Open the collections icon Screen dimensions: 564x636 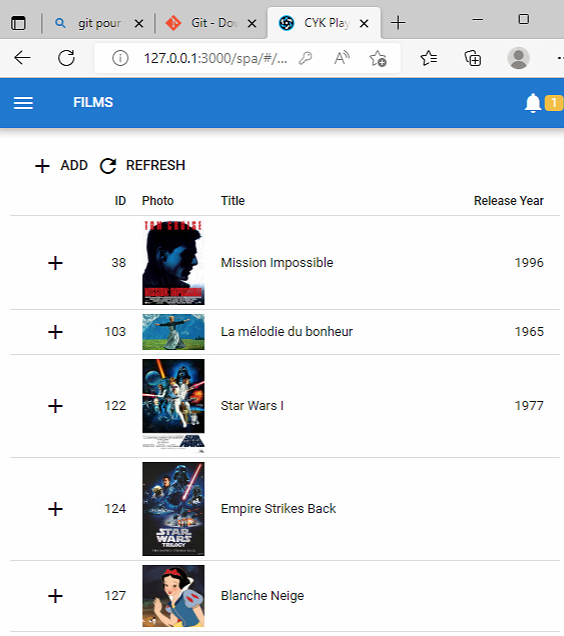pyautogui.click(x=473, y=58)
